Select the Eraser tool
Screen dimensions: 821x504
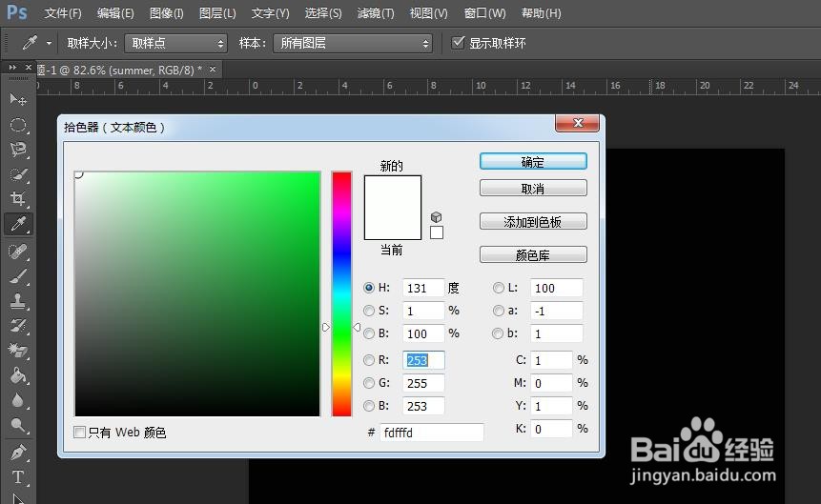(18, 350)
